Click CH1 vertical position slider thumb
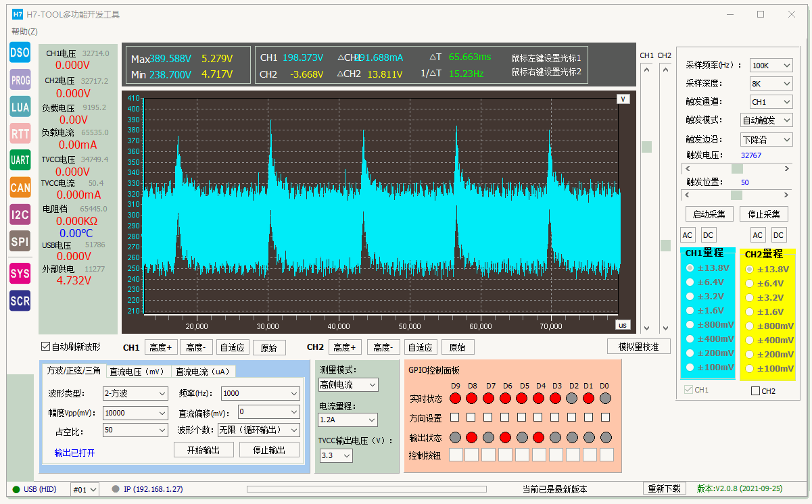 tap(647, 147)
